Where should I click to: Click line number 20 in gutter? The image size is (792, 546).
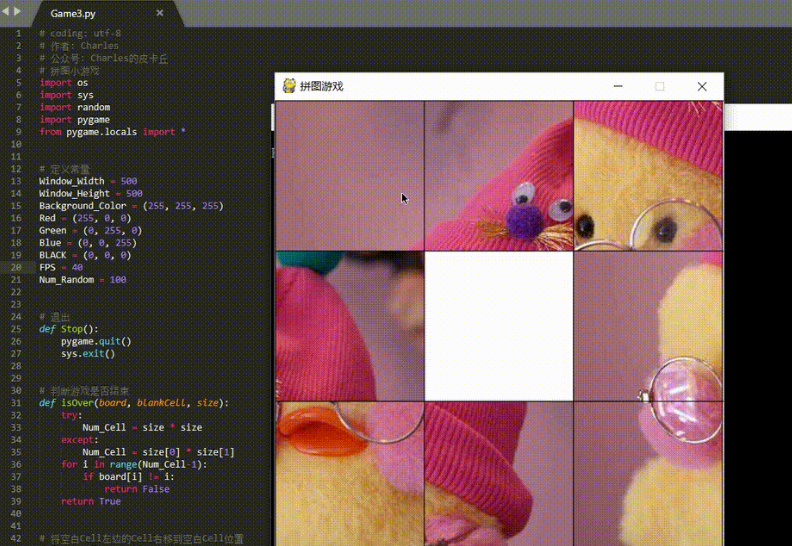(x=16, y=267)
